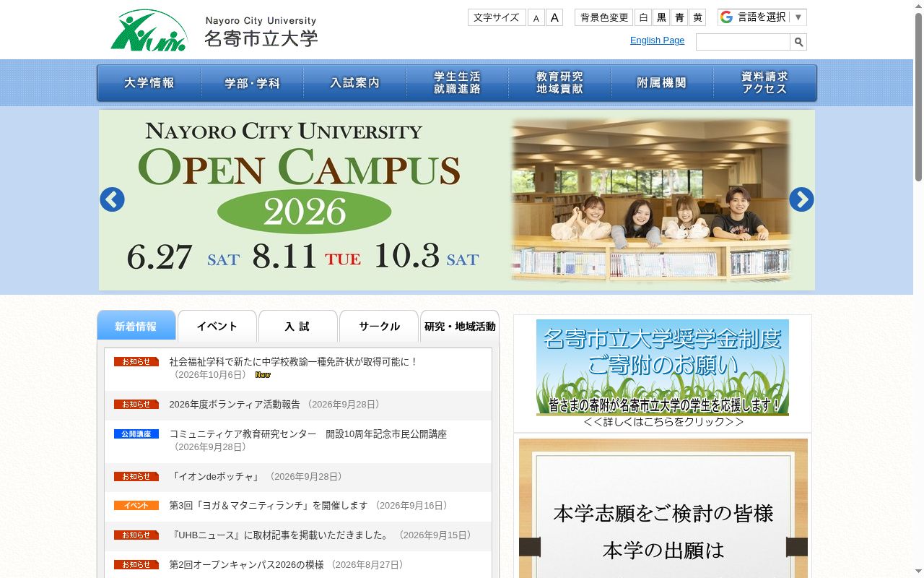The height and width of the screenshot is (578, 924).
Task: Click the 背景色変更 label
Action: tap(604, 17)
